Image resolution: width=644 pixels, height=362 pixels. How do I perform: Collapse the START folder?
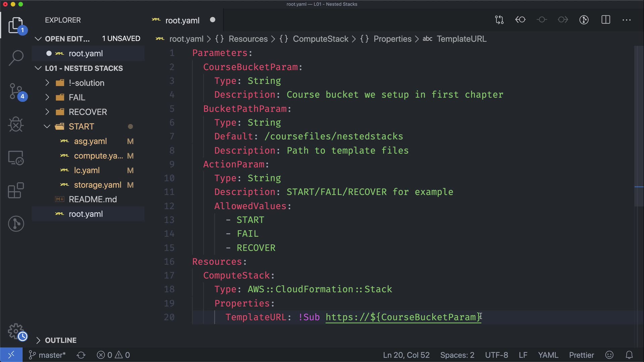tap(81, 126)
